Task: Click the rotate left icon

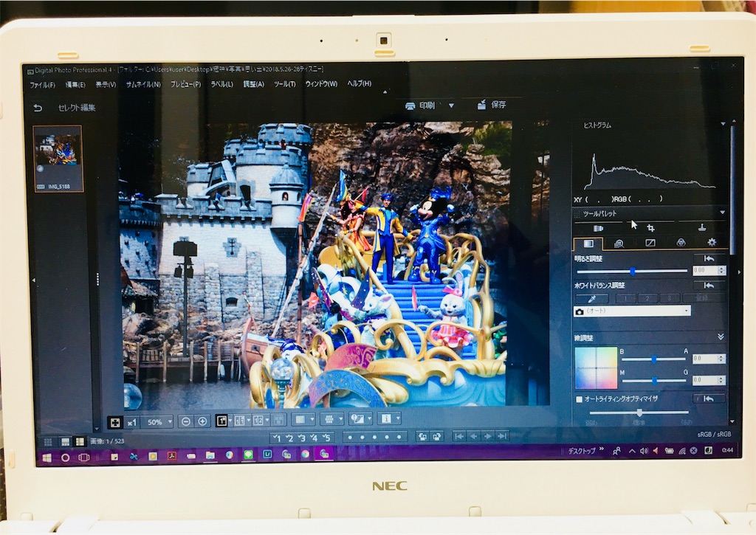Action: click(422, 437)
